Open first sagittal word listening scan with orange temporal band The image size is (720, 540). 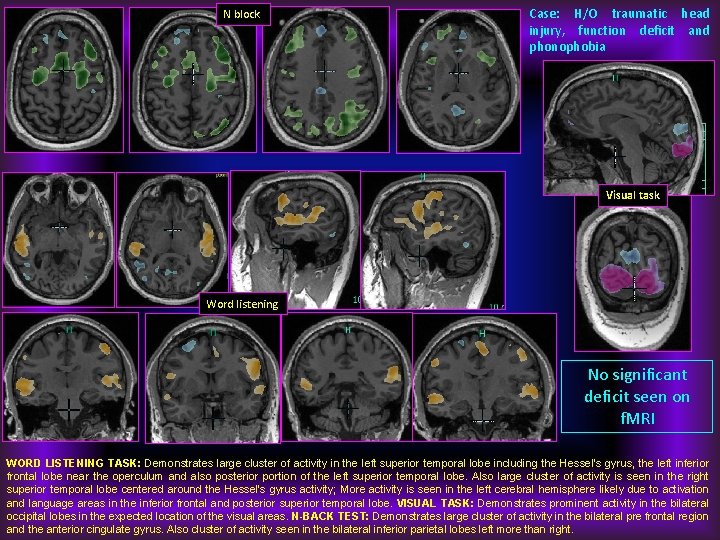[x=295, y=240]
